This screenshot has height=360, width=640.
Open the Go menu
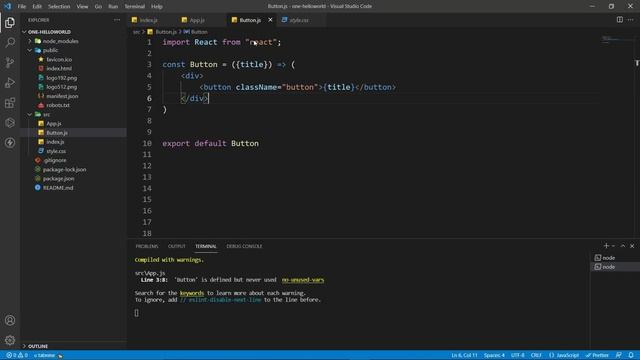(98, 7)
